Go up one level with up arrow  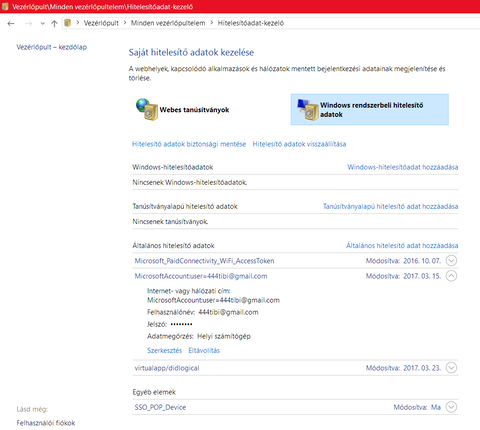tap(54, 23)
